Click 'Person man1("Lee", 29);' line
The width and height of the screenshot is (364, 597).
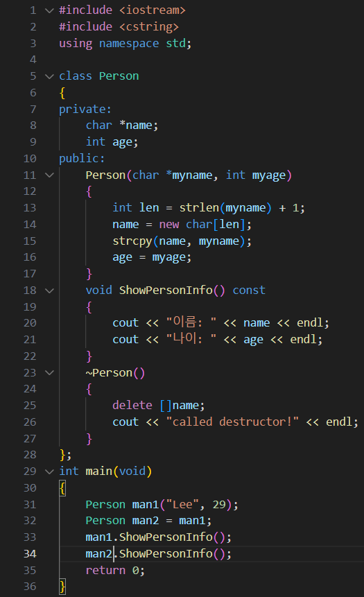162,505
